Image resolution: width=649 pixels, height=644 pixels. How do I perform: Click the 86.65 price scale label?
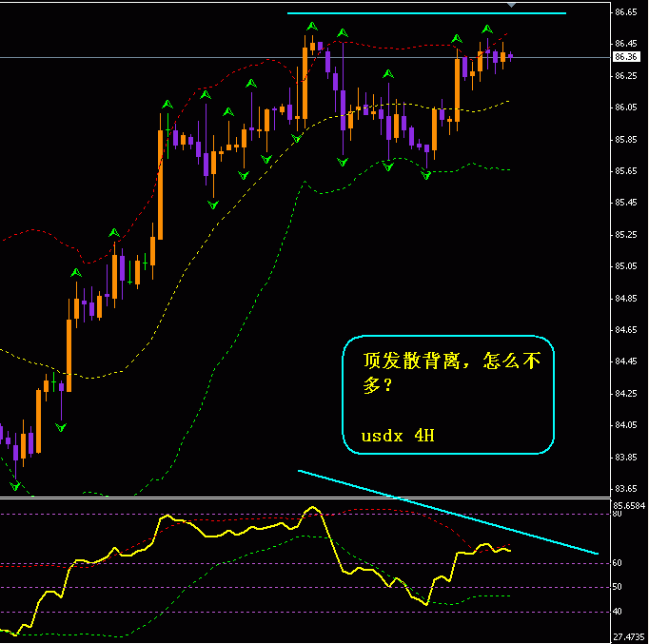[626, 12]
